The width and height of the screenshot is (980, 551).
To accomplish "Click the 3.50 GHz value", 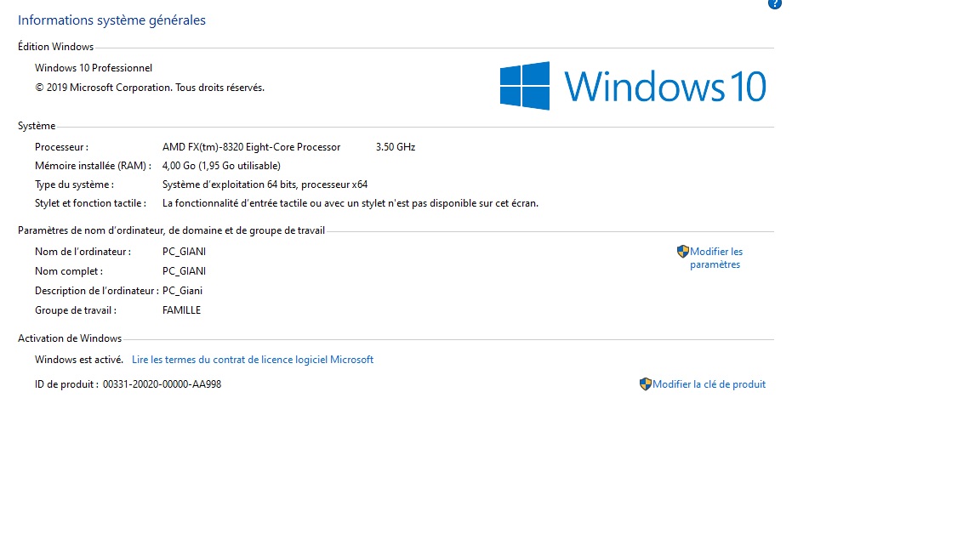I will [396, 147].
